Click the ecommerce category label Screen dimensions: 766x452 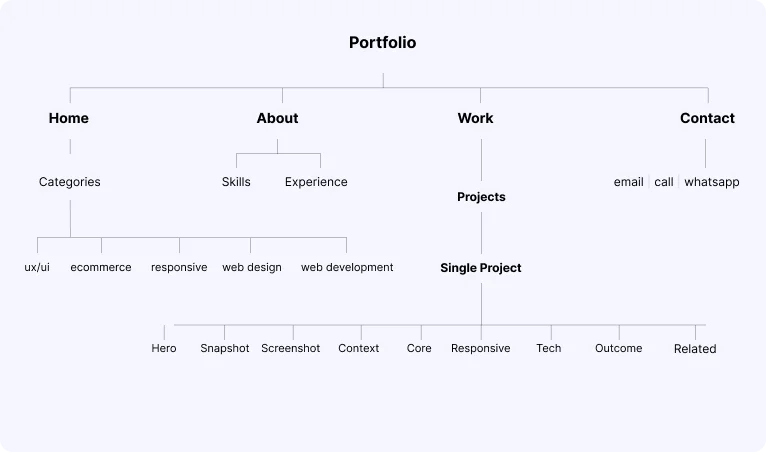pos(101,268)
